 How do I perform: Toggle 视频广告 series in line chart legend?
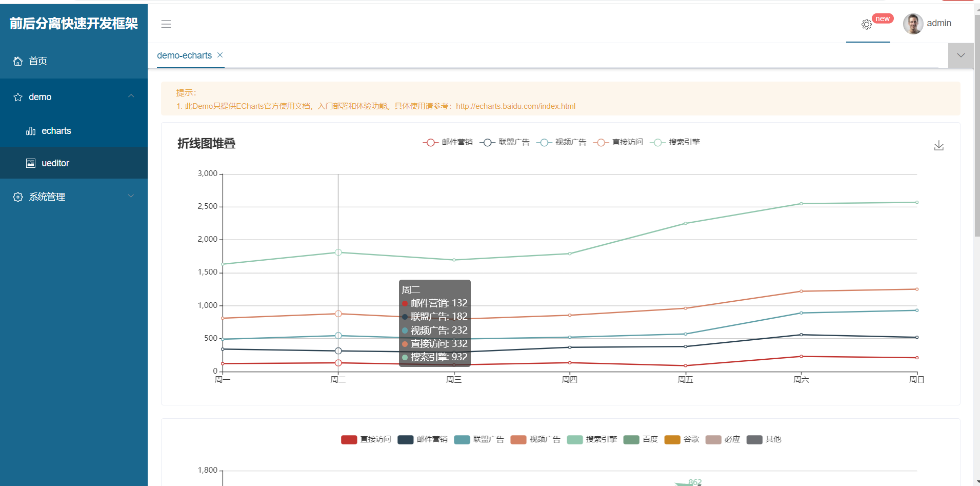pos(561,142)
